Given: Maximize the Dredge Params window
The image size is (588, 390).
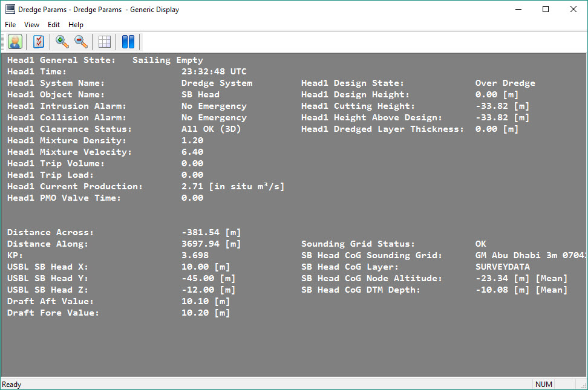Looking at the screenshot, I should (546, 9).
